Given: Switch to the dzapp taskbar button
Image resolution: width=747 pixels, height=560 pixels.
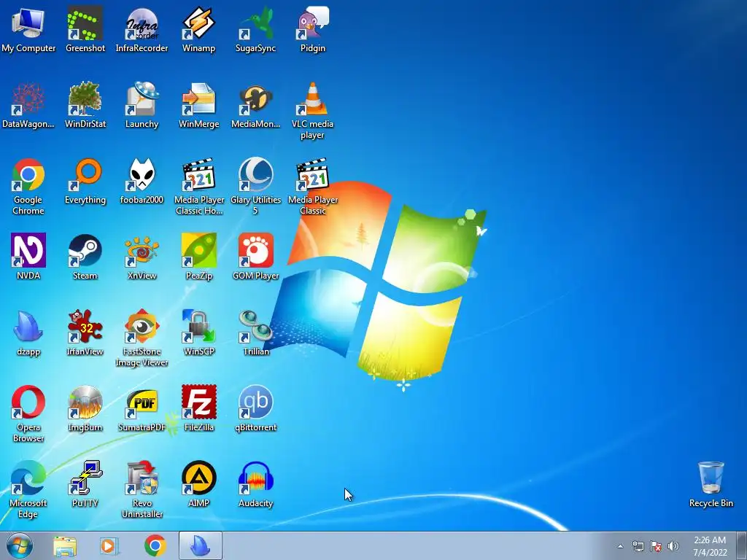Looking at the screenshot, I should pyautogui.click(x=200, y=545).
